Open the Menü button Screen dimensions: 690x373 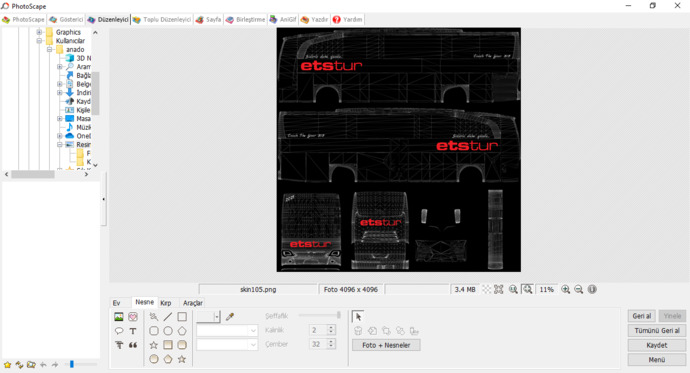(x=657, y=360)
